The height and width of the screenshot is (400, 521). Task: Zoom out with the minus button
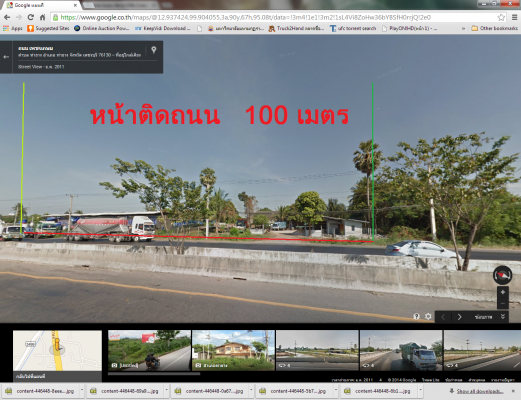tap(503, 303)
